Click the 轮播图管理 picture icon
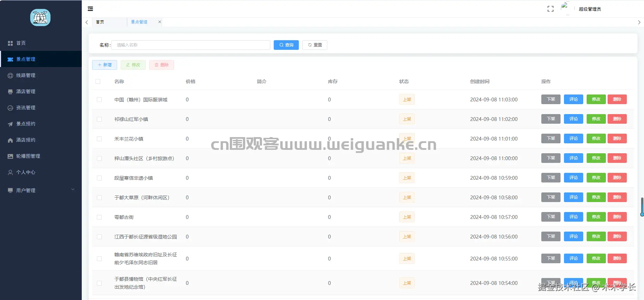 click(10, 156)
